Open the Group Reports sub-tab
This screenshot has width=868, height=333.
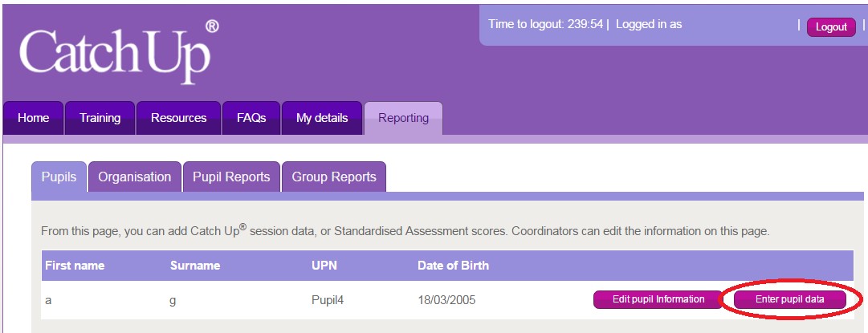pyautogui.click(x=334, y=177)
